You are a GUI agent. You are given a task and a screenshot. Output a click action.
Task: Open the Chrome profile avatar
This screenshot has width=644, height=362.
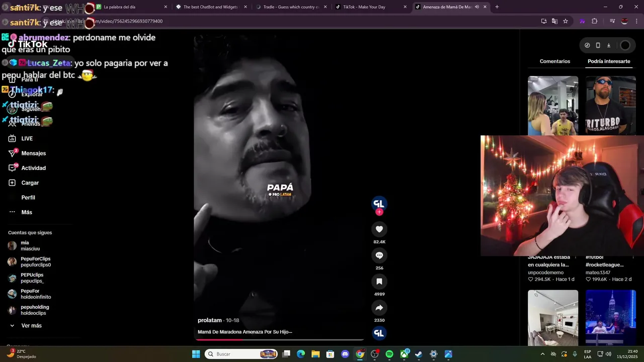coord(624,21)
